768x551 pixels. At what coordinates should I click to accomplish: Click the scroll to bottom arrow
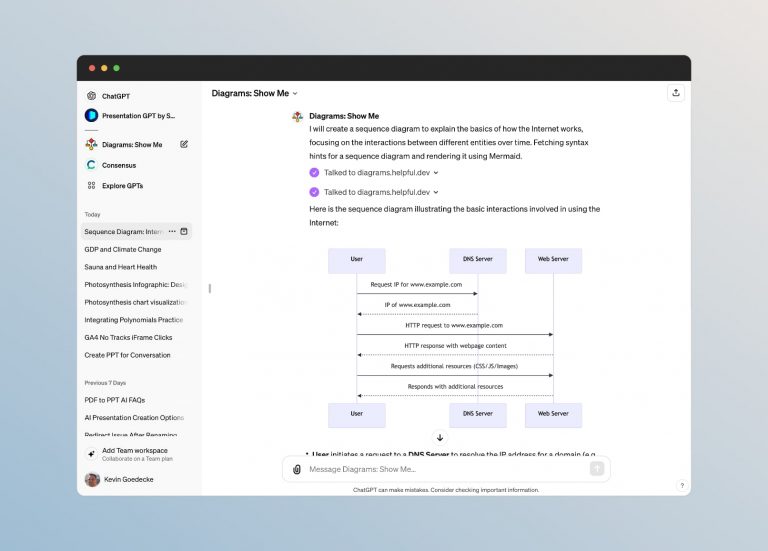click(x=440, y=437)
